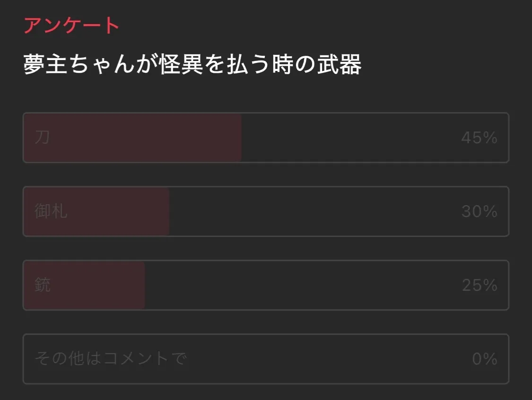The width and height of the screenshot is (532, 400).
Task: Select the 銃 poll option
Action: (x=266, y=285)
